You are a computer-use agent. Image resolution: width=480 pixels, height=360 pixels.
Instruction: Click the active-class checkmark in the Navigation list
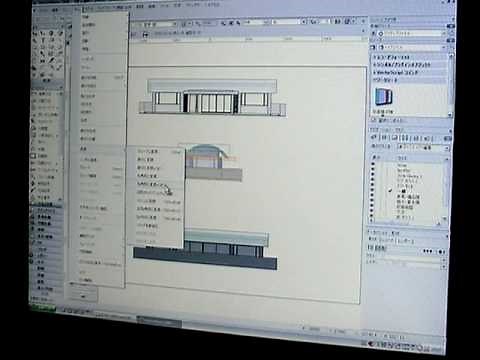[389, 190]
